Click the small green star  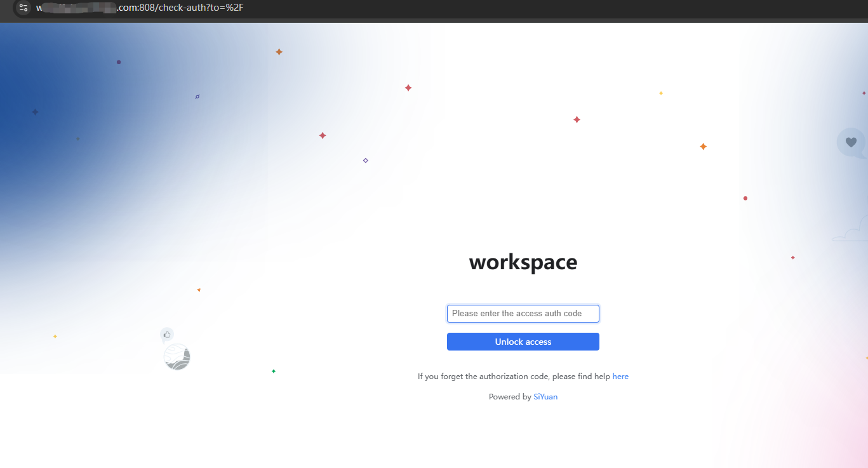tap(274, 371)
